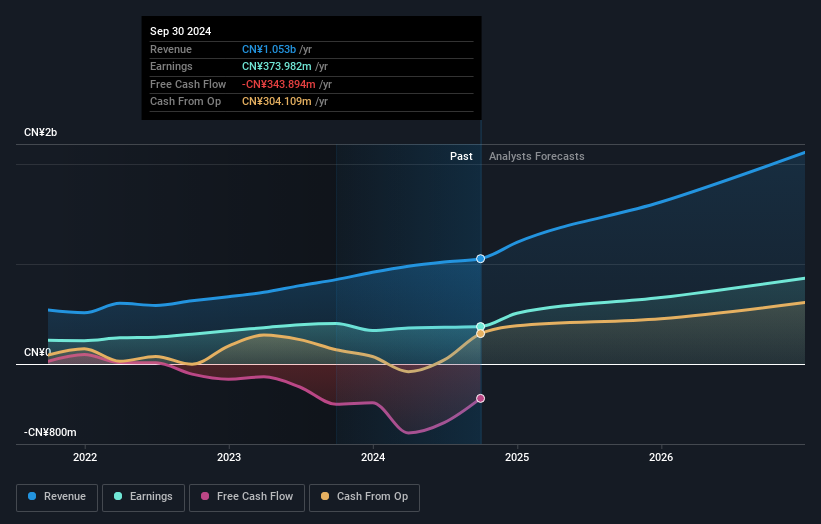Click the Revenue row label in tooltip

(171, 49)
